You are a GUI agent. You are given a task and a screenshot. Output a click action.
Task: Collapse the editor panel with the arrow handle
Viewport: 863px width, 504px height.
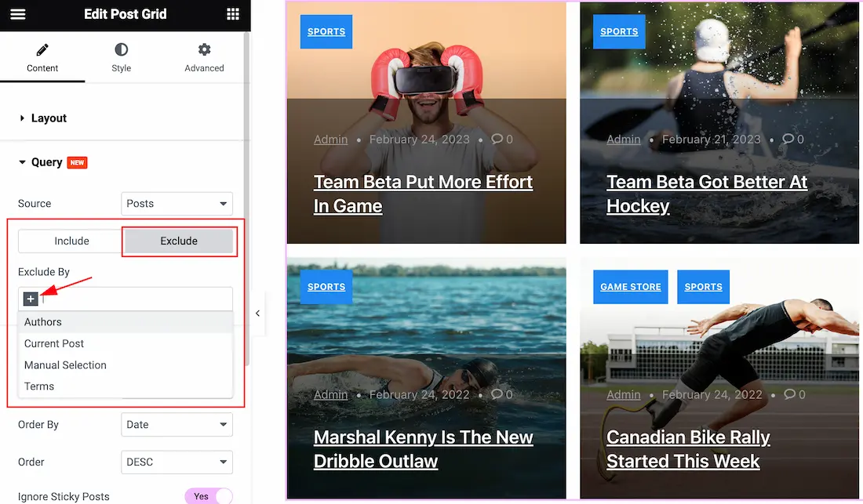pos(257,314)
